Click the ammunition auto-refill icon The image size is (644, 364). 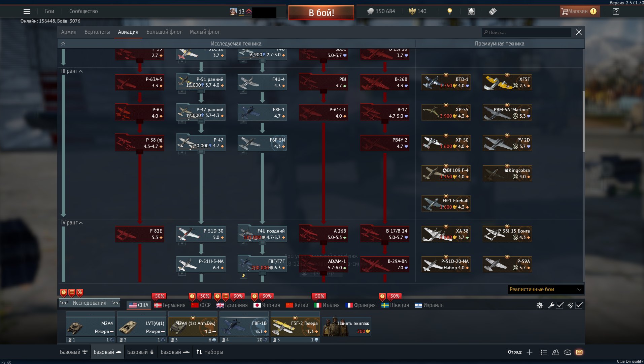pyautogui.click(x=570, y=305)
